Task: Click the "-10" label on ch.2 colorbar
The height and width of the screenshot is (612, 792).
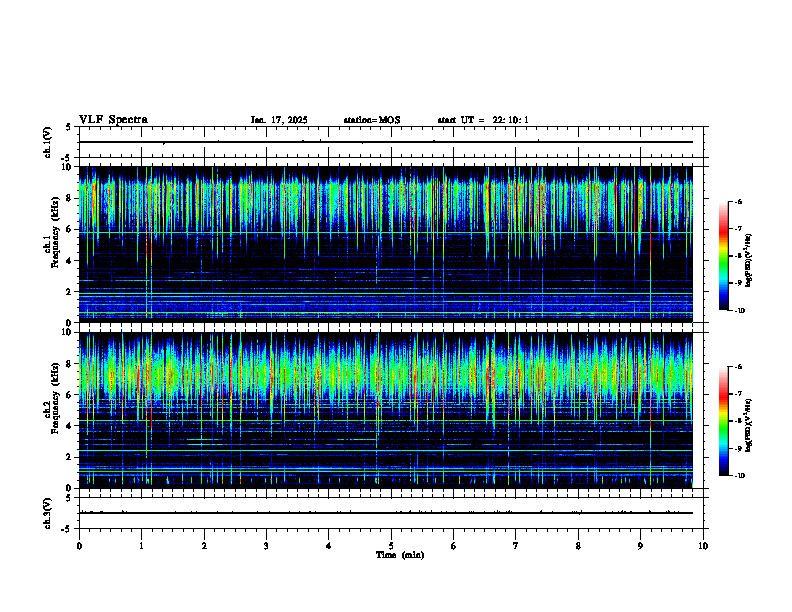Action: 739,476
